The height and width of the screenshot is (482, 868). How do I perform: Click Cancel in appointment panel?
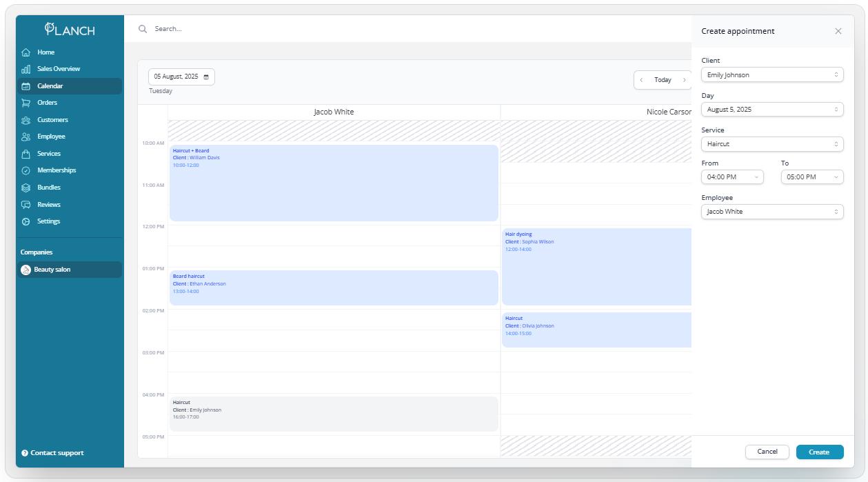pyautogui.click(x=767, y=452)
